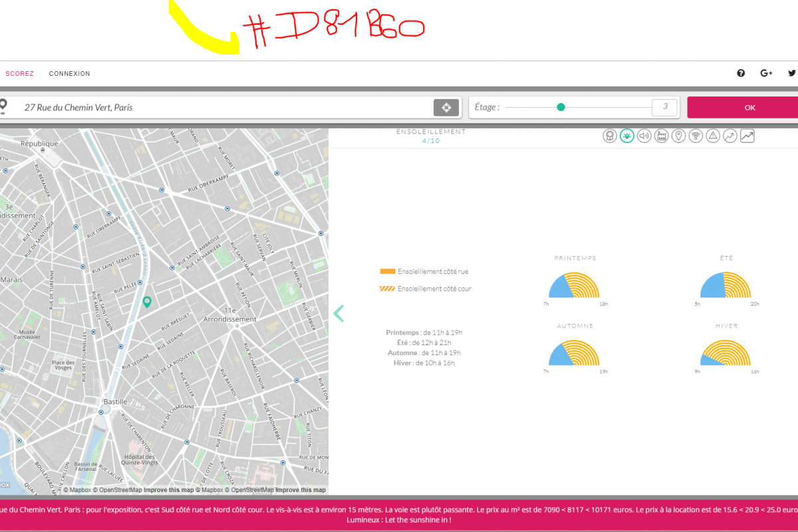Click the address pin icon beside search
Viewport: 798px width, 532px height.
(3, 106)
